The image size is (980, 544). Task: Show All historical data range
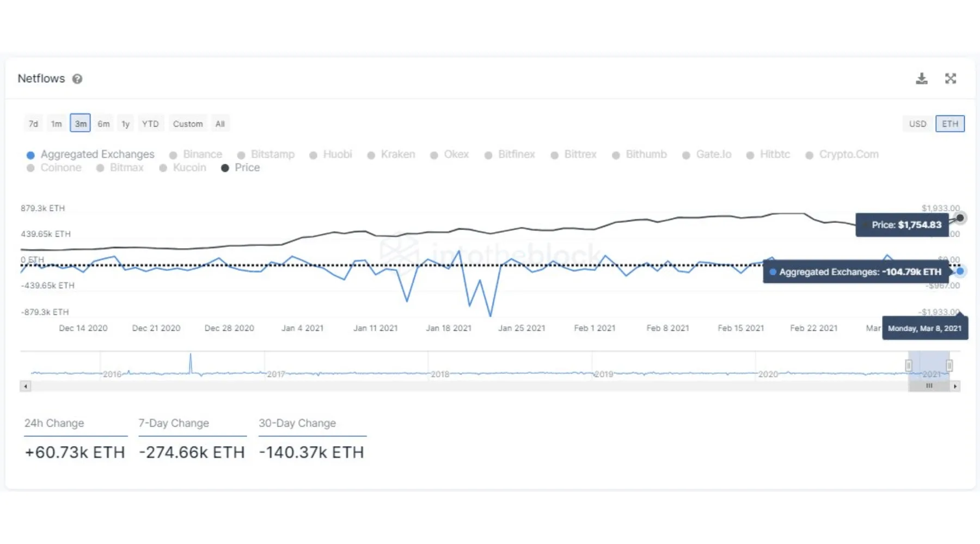pos(220,124)
